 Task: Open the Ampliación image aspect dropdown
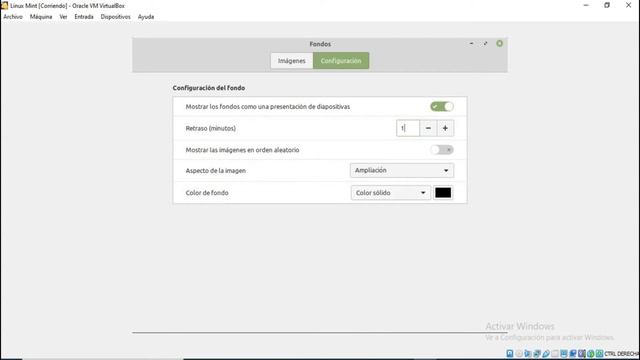402,170
